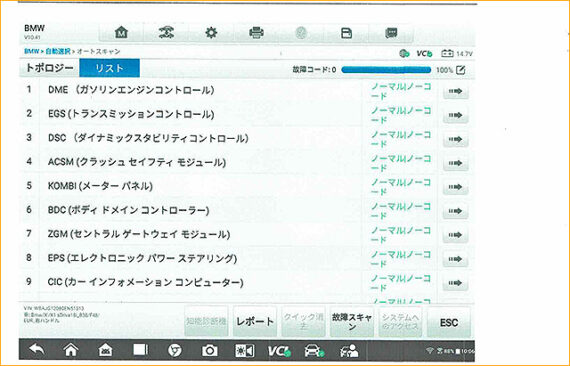This screenshot has height=366, width=570.
Task: Open BDC body domain controller arrow
Action: pyautogui.click(x=455, y=211)
